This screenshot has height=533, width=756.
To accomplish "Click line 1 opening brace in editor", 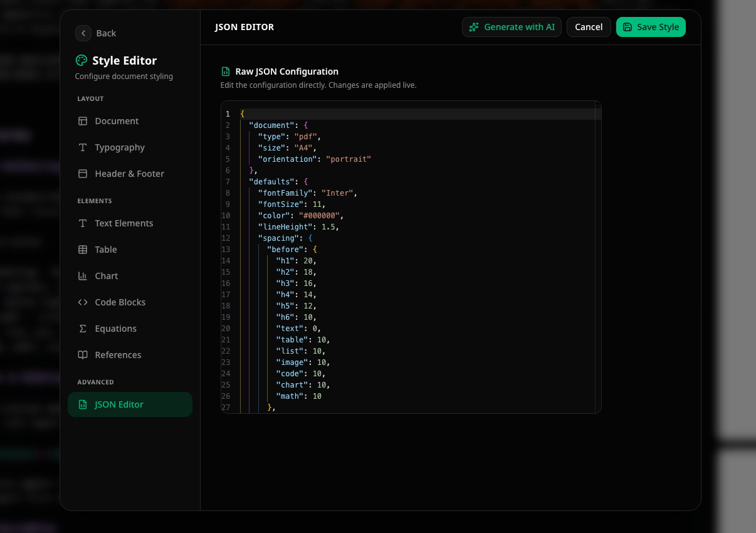I will pyautogui.click(x=242, y=114).
